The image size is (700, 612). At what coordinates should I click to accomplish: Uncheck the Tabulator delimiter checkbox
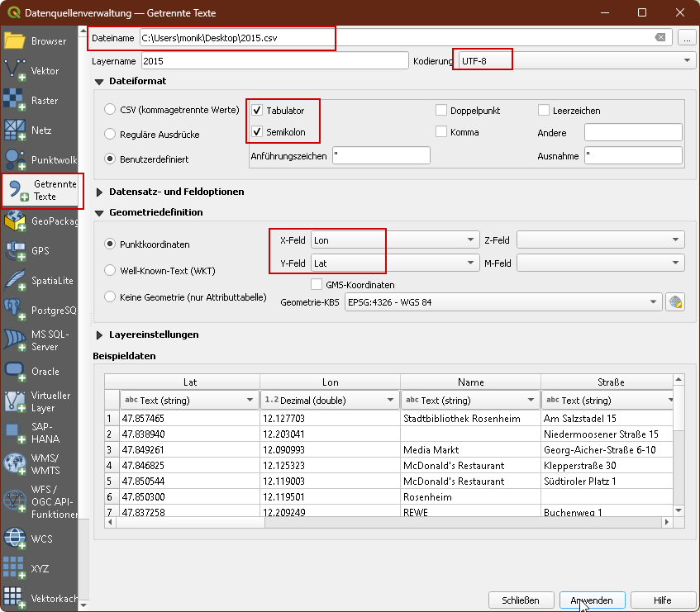[257, 111]
